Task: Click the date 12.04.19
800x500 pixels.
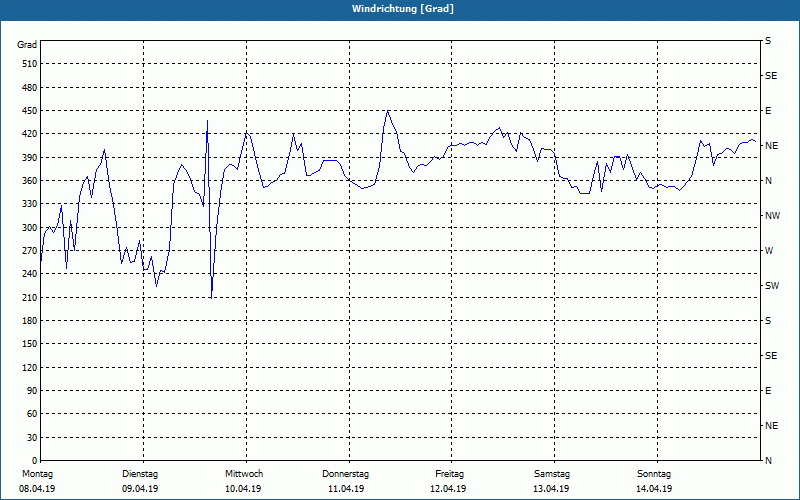Action: 448,489
